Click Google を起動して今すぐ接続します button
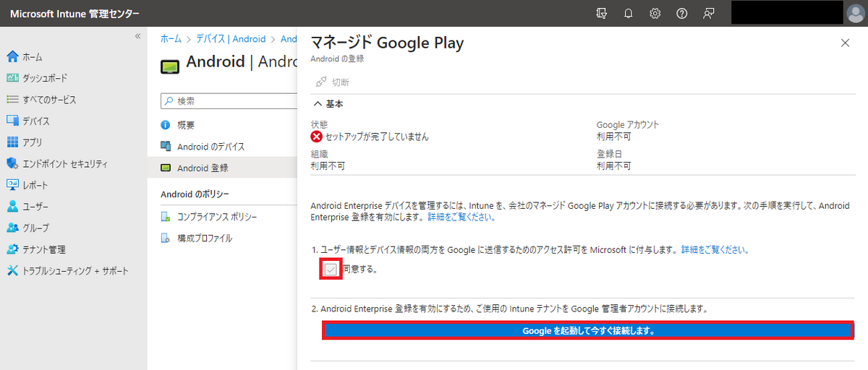The image size is (868, 370). (x=587, y=330)
